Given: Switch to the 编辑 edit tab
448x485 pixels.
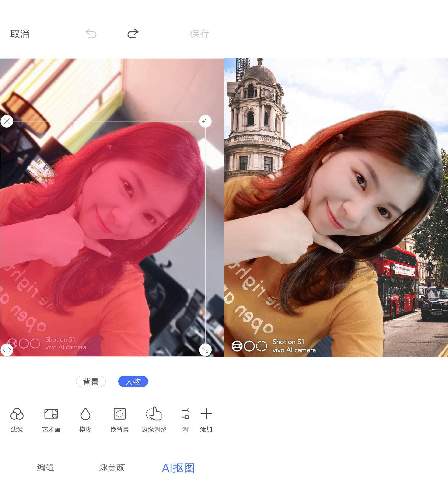Looking at the screenshot, I should pyautogui.click(x=46, y=468).
